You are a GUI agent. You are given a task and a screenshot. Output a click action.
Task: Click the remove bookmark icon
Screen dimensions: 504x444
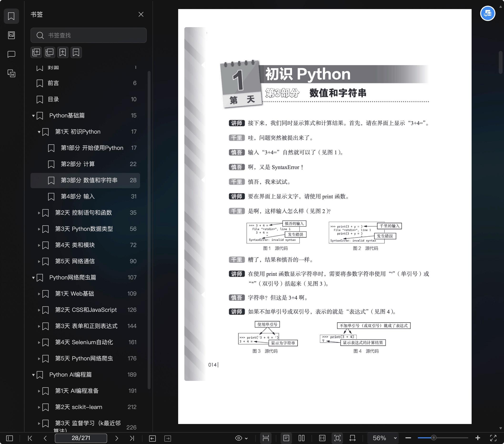[76, 52]
